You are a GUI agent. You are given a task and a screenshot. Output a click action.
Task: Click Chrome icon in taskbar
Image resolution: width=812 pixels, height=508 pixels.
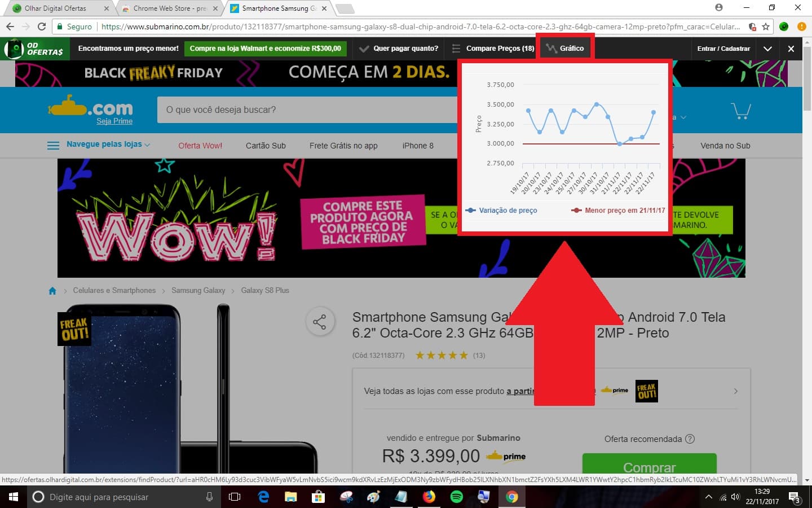512,497
